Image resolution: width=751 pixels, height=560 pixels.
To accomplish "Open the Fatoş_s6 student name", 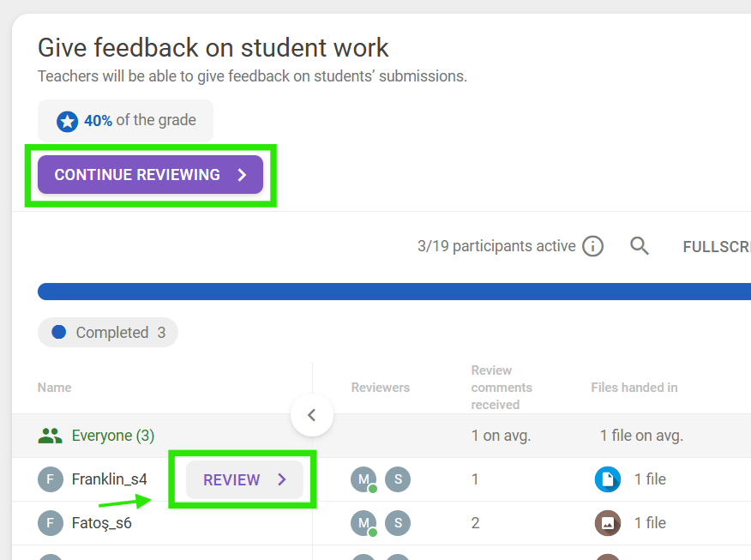I will (101, 523).
